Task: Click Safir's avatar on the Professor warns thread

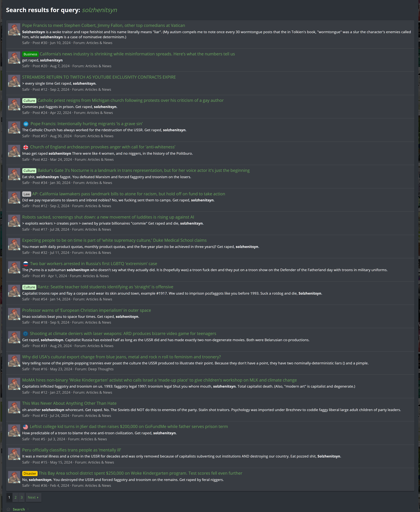Action: (x=14, y=314)
